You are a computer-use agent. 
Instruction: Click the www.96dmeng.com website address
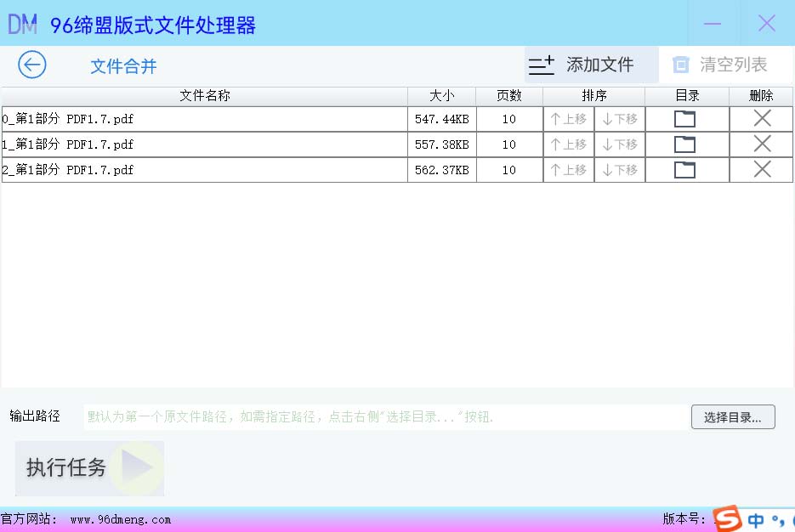tap(121, 520)
